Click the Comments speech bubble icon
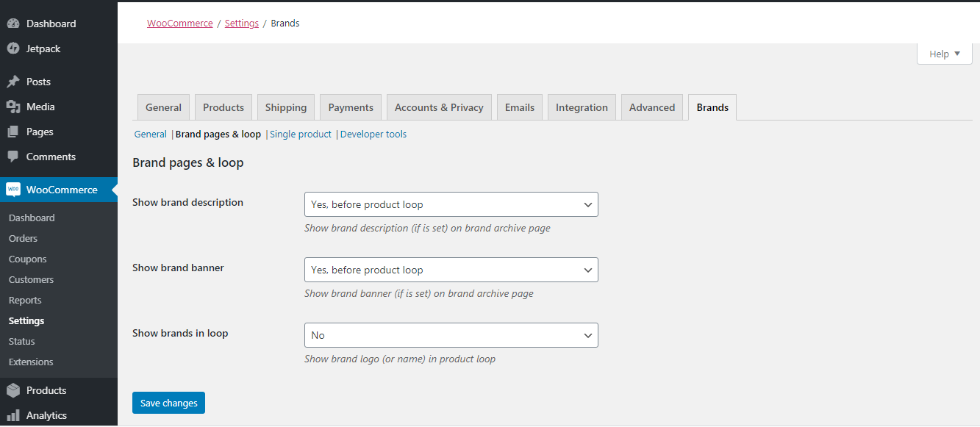 [x=13, y=156]
